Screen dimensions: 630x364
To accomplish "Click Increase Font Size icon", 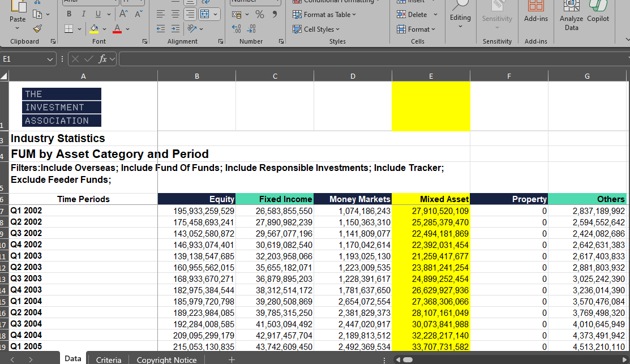I will pos(123,14).
